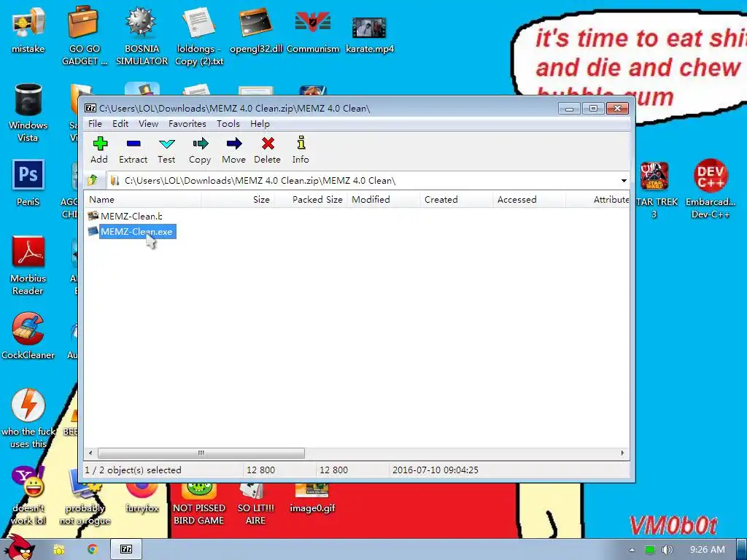Viewport: 747px width, 560px height.
Task: Open the Angry Bird start button
Action: point(18,548)
